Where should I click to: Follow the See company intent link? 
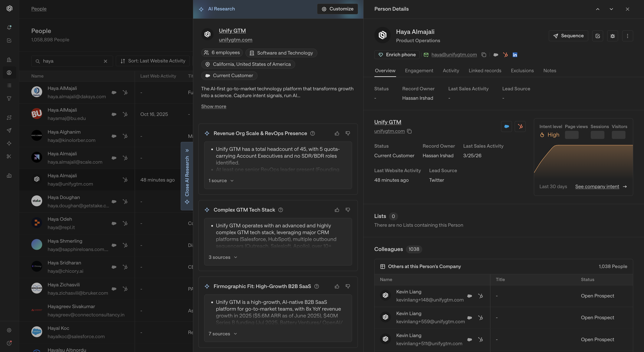click(x=601, y=187)
